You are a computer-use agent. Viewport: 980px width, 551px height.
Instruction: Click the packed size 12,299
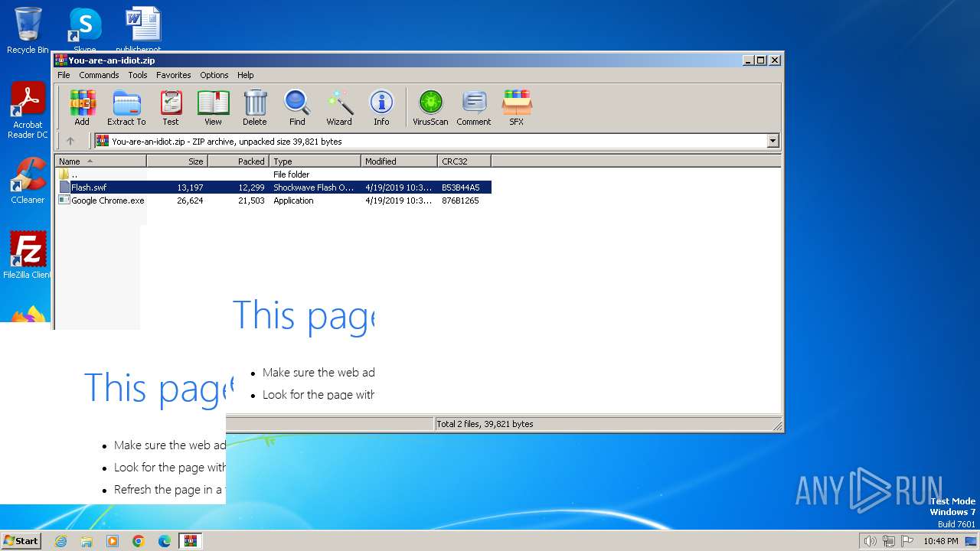251,187
